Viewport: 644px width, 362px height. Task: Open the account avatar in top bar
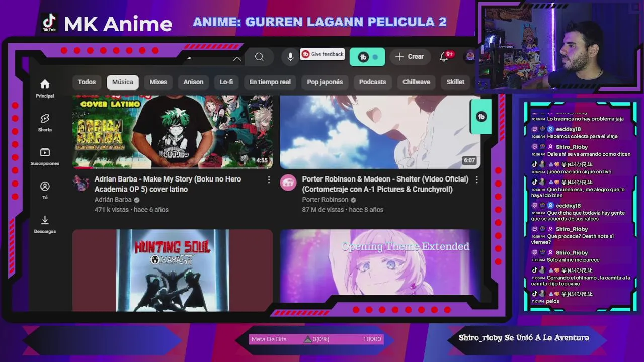470,56
